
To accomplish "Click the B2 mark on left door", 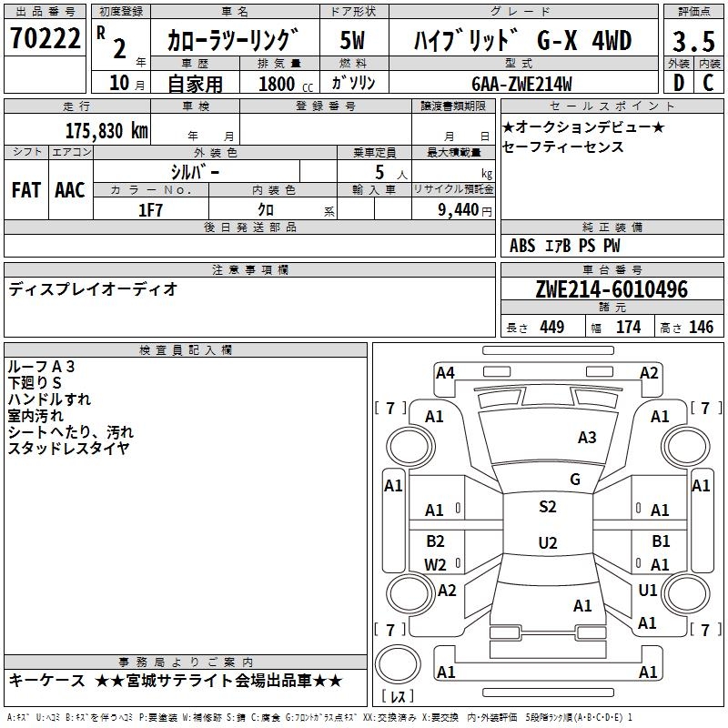I will coord(435,541).
